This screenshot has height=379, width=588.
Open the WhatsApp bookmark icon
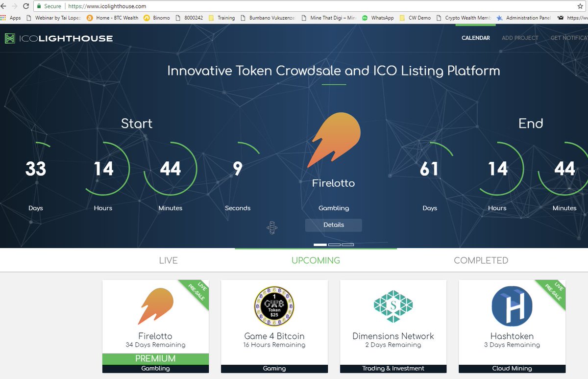click(x=365, y=18)
